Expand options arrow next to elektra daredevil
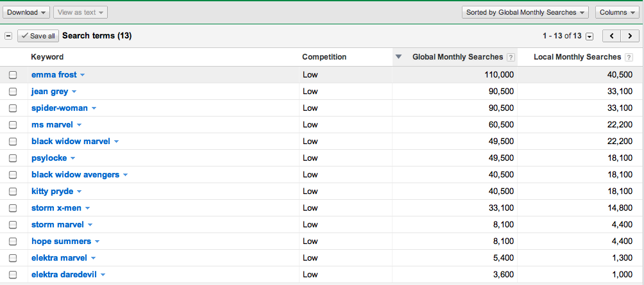 point(103,275)
